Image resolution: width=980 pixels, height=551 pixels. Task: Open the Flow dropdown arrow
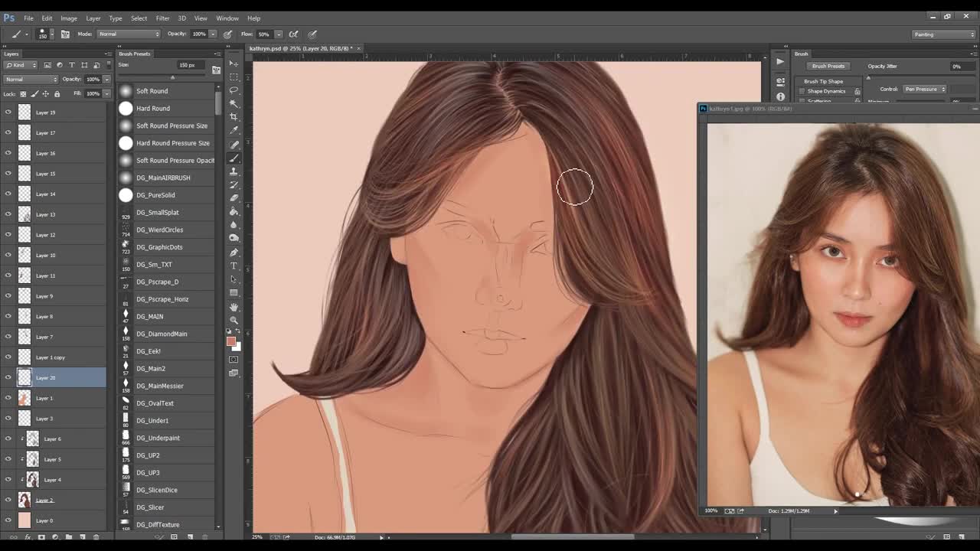[278, 34]
